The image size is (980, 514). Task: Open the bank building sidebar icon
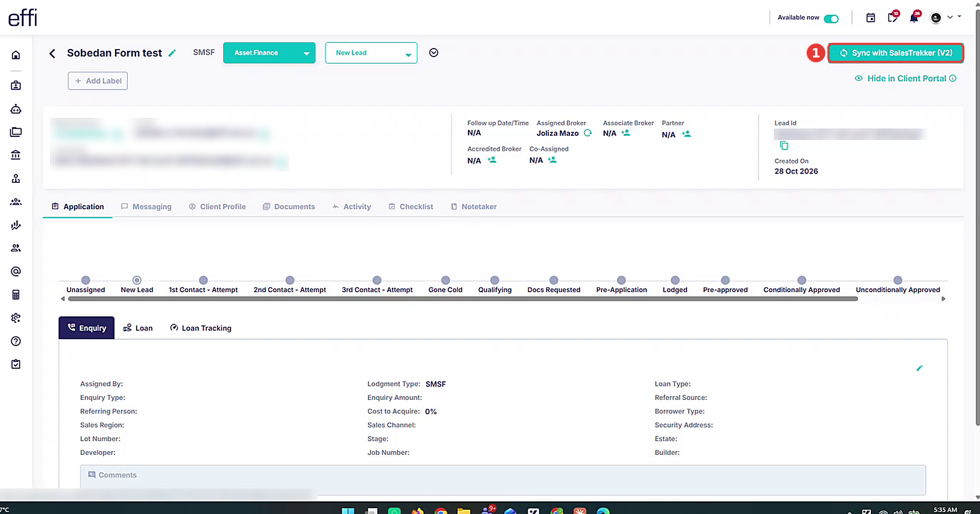pos(16,155)
